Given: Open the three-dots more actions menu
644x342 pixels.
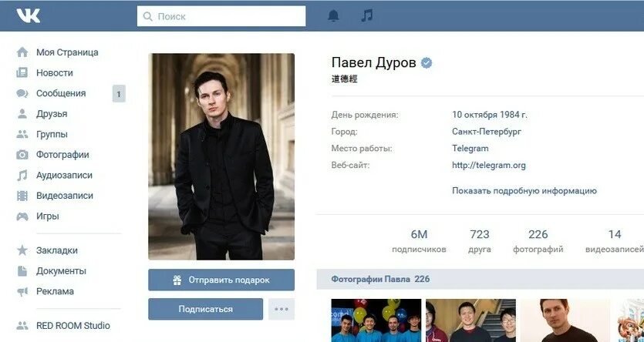Looking at the screenshot, I should tap(282, 309).
